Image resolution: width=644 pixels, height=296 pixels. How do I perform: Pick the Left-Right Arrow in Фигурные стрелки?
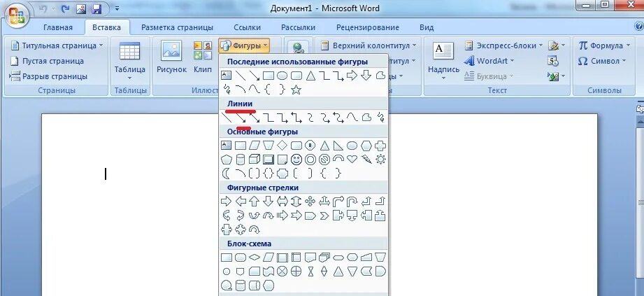coord(282,202)
